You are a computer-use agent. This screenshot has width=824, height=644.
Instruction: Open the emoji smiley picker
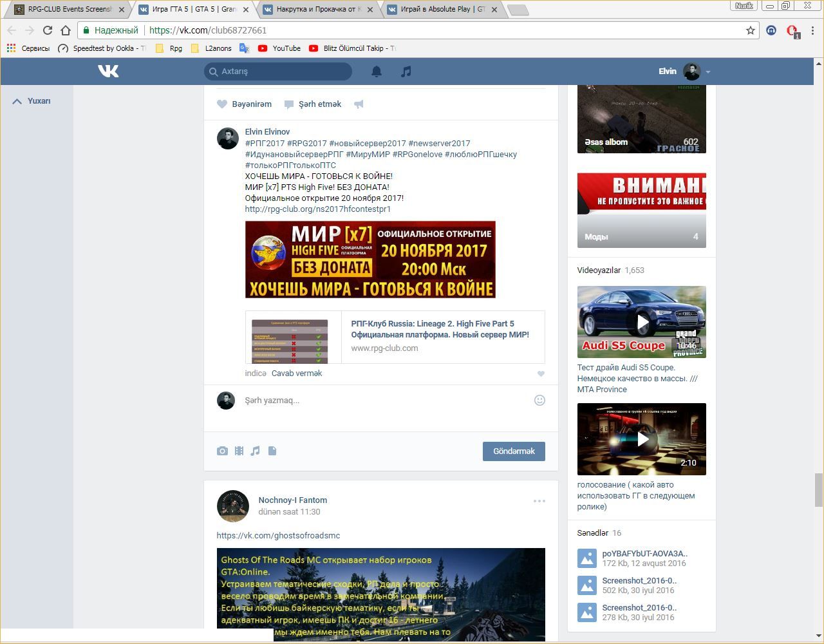point(539,400)
